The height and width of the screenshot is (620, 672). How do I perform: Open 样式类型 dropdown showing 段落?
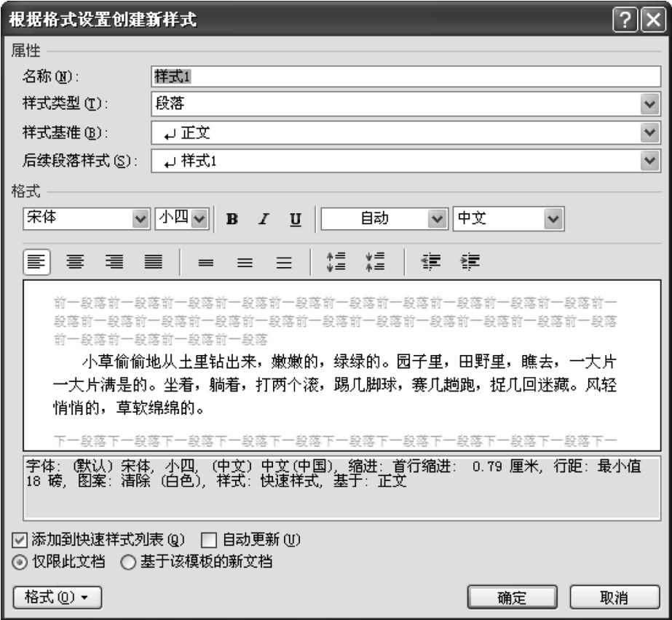[x=406, y=103]
